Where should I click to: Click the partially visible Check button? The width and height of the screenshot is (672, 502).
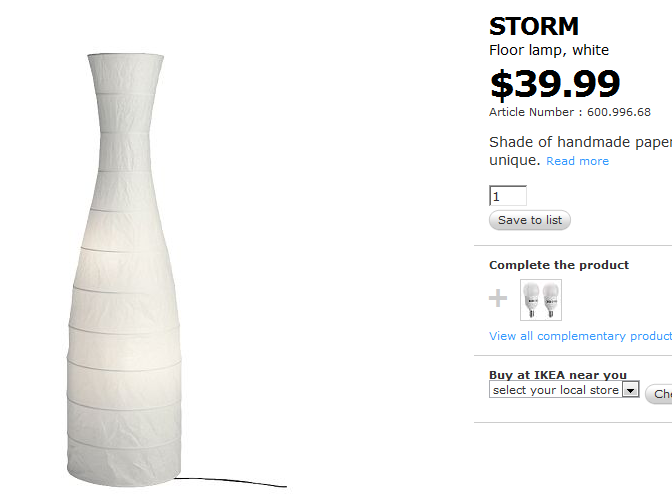[660, 394]
